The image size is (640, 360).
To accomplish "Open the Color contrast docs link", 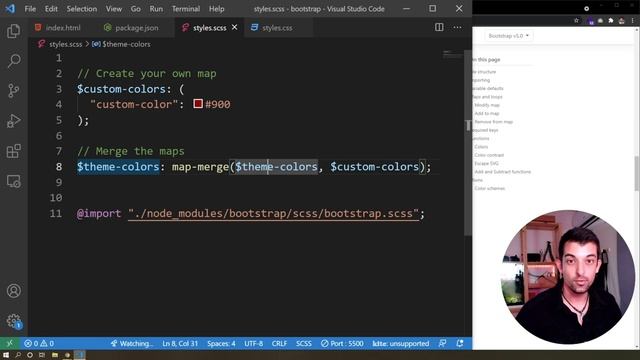I will point(489,155).
